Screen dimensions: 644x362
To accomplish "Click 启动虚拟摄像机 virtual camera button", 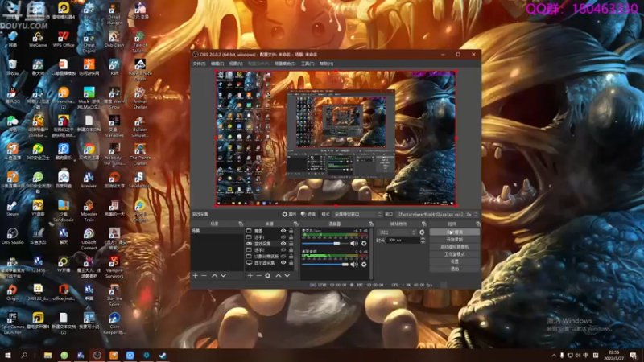I will [455, 247].
